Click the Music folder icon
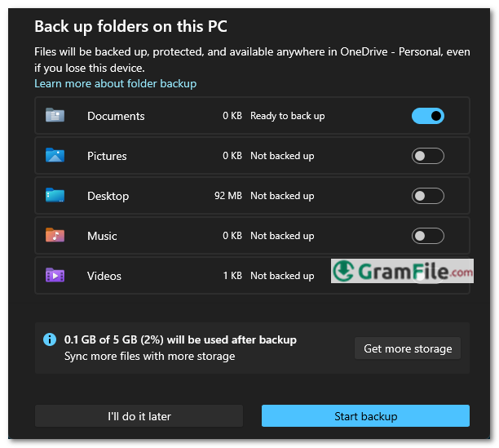This screenshot has height=448, width=499. pos(55,235)
